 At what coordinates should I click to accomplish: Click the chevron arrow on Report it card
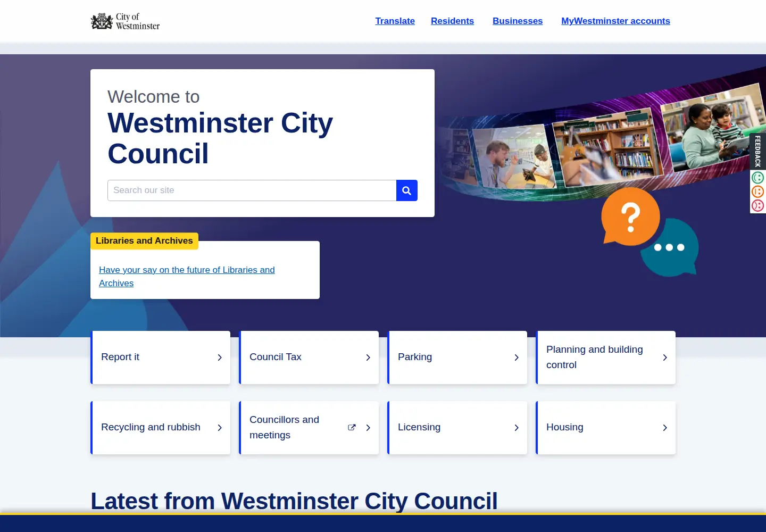click(x=220, y=358)
